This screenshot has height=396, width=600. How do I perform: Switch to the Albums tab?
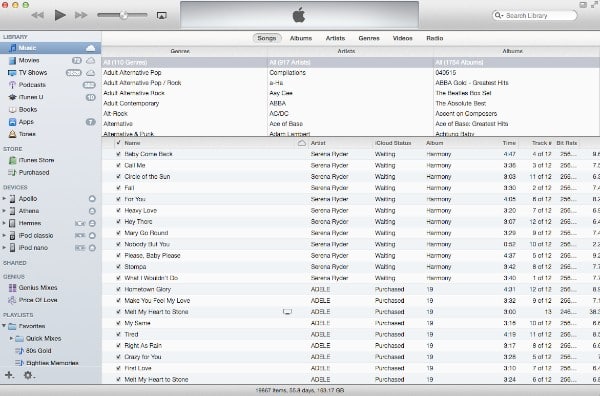pyautogui.click(x=301, y=38)
